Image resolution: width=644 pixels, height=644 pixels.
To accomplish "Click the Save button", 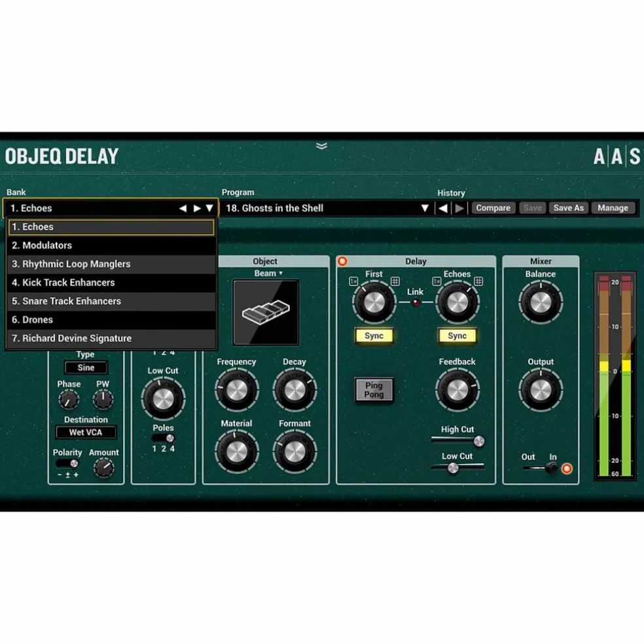I will (532, 208).
